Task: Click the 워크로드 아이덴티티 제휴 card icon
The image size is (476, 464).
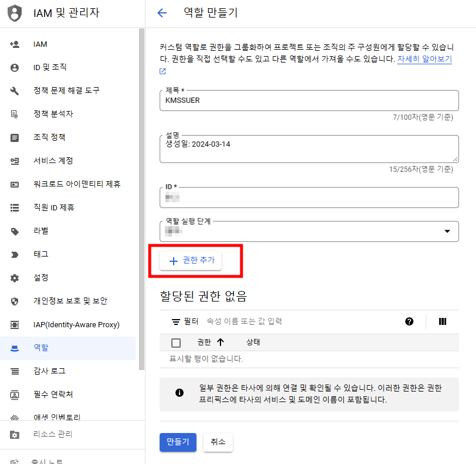Action: (15, 185)
